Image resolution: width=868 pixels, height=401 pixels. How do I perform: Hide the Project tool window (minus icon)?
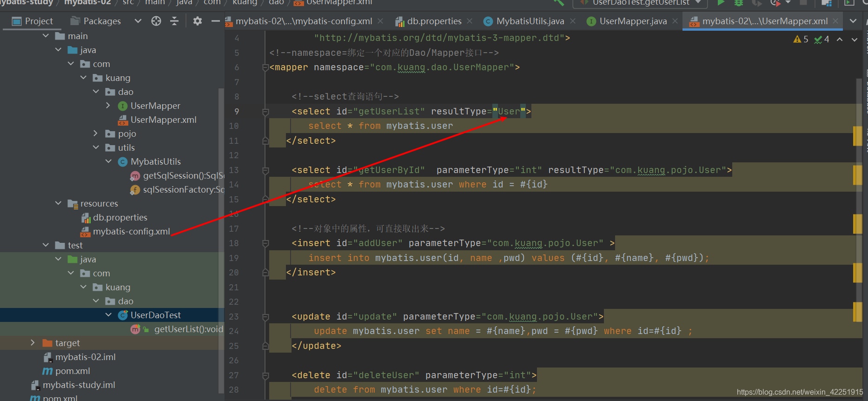[x=215, y=21]
